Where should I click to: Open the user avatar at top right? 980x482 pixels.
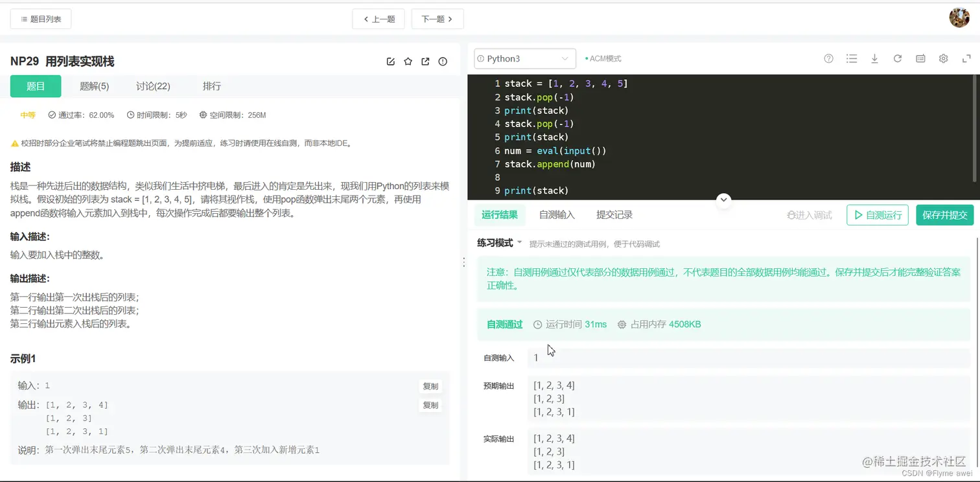click(959, 17)
